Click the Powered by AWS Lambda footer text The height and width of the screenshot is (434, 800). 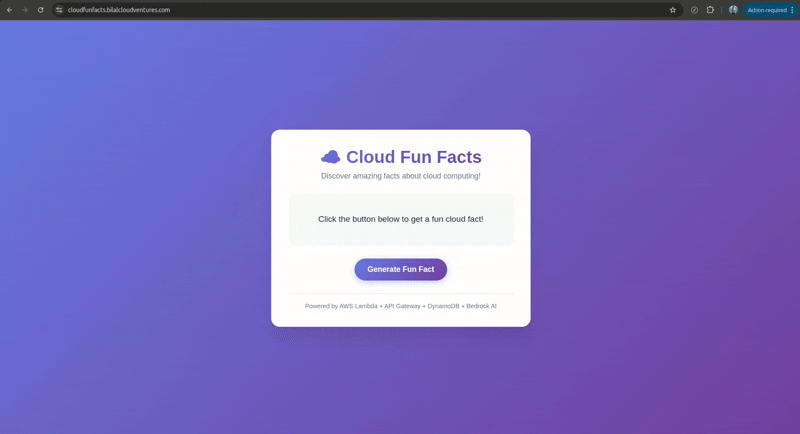point(401,306)
